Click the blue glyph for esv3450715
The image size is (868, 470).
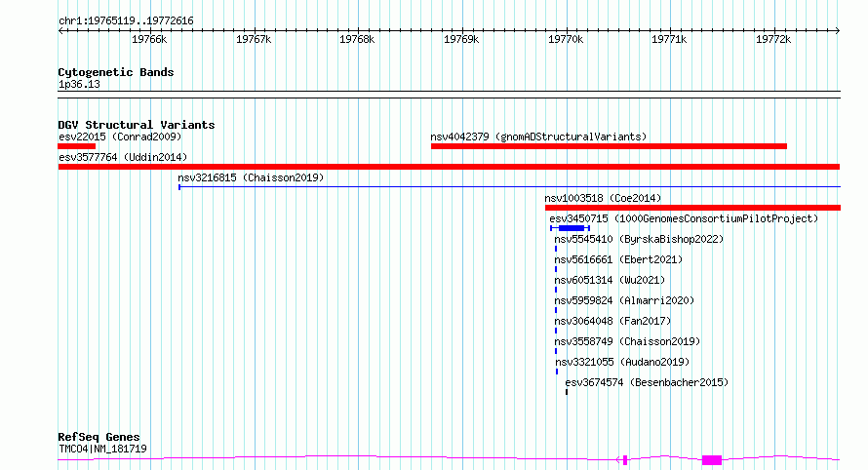571,228
